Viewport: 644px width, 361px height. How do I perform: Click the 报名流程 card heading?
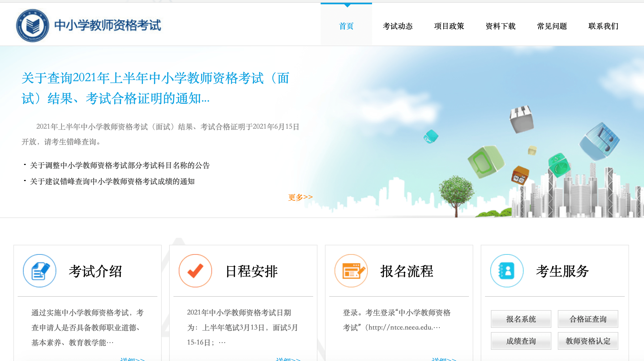407,271
